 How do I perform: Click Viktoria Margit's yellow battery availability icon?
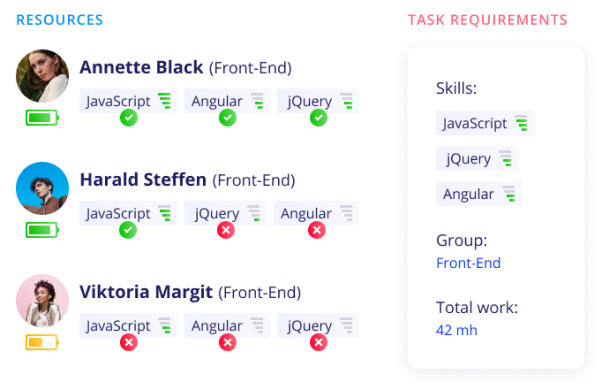coord(42,342)
